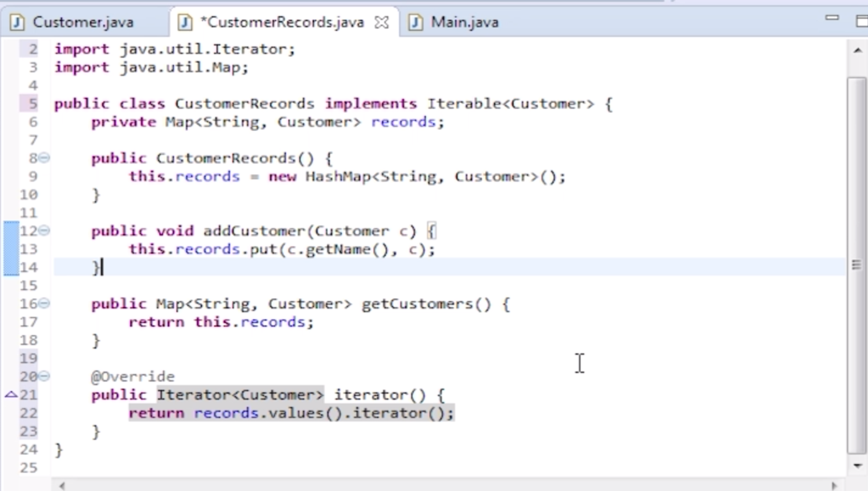868x491 pixels.
Task: Click vertical scrollbar up arrow
Action: coord(857,50)
